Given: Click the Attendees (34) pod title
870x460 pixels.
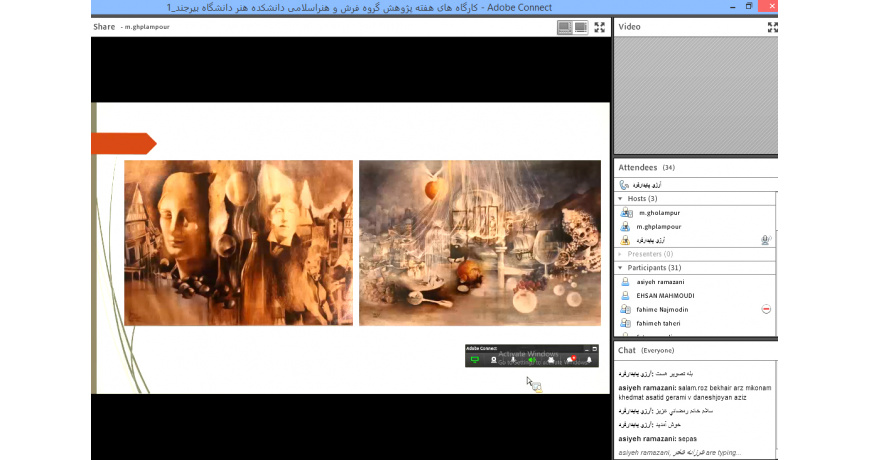Looking at the screenshot, I should tap(646, 168).
